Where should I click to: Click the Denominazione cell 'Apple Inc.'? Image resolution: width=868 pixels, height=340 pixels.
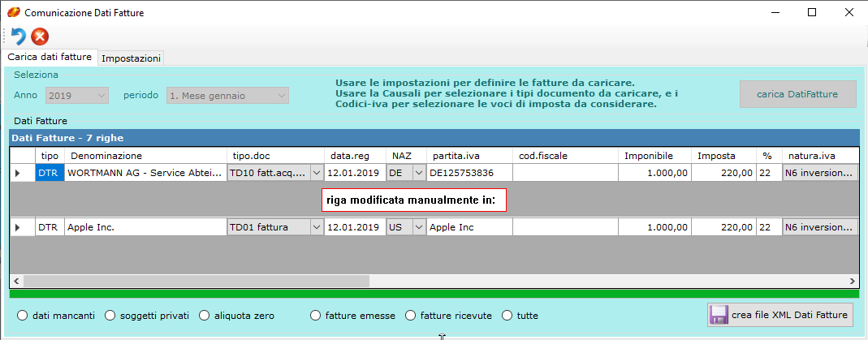pyautogui.click(x=145, y=228)
